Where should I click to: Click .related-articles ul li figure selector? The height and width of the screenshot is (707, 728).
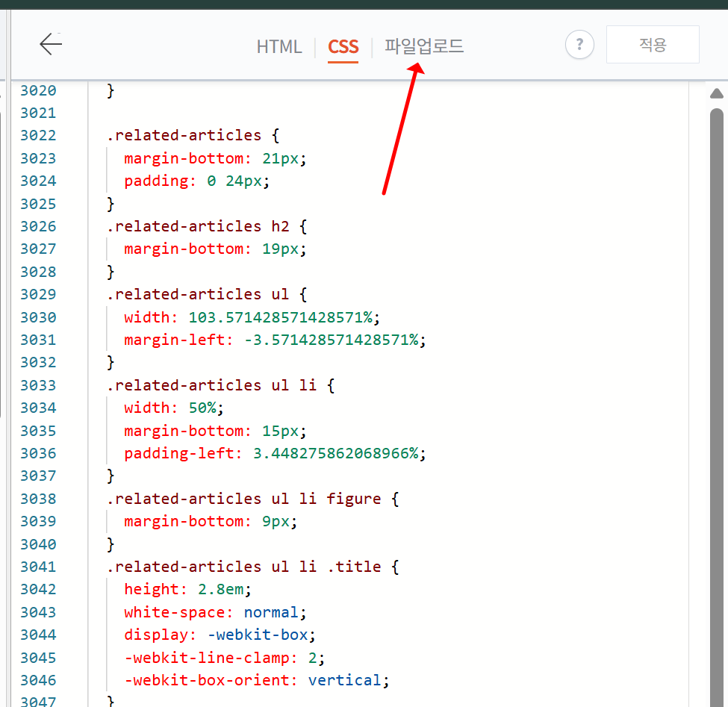[x=243, y=499]
